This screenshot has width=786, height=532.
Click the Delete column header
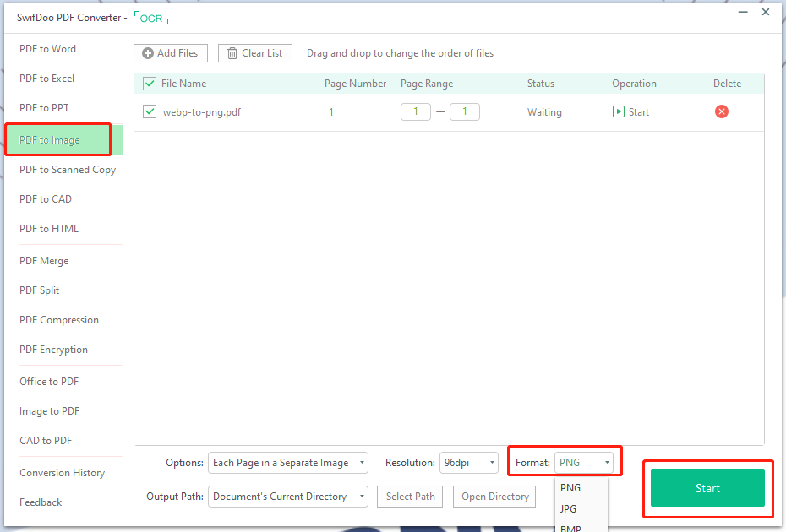click(728, 84)
